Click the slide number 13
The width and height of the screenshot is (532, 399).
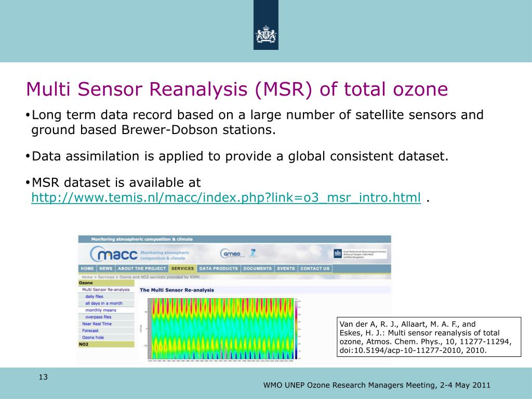44,377
